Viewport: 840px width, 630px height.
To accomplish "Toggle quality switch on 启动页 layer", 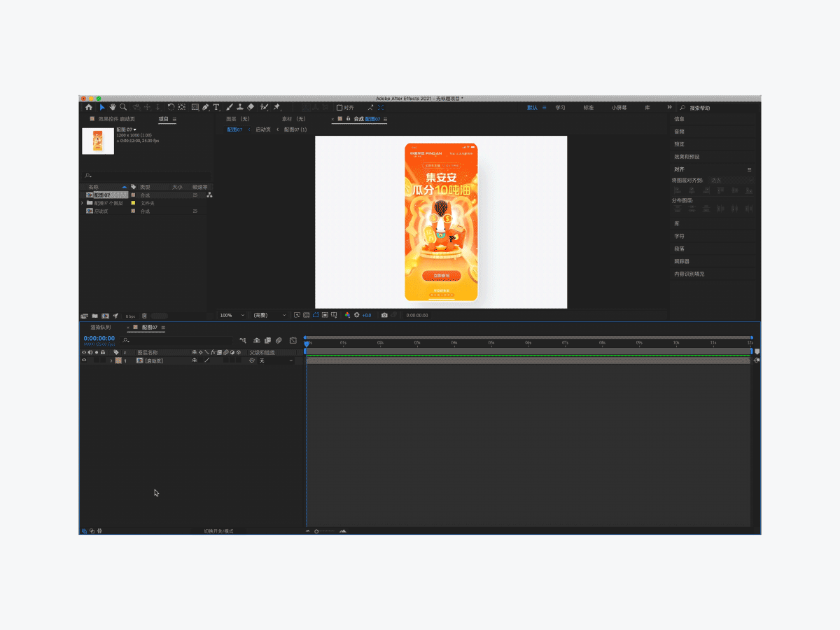I will 206,360.
